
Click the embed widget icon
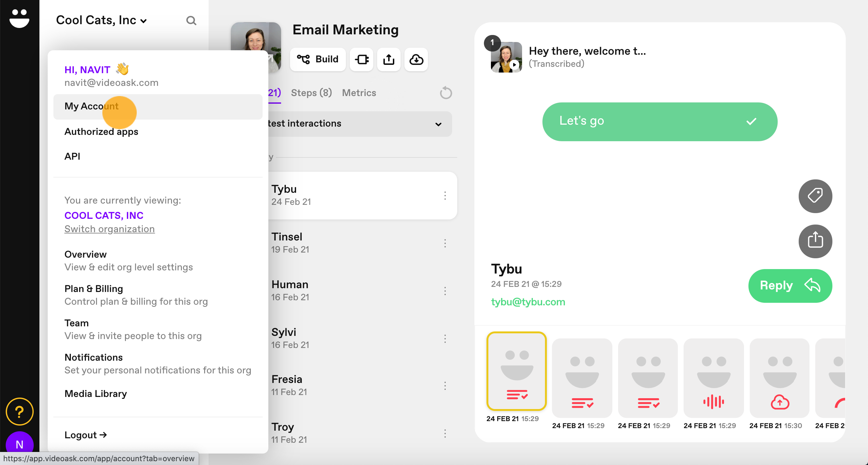(362, 59)
